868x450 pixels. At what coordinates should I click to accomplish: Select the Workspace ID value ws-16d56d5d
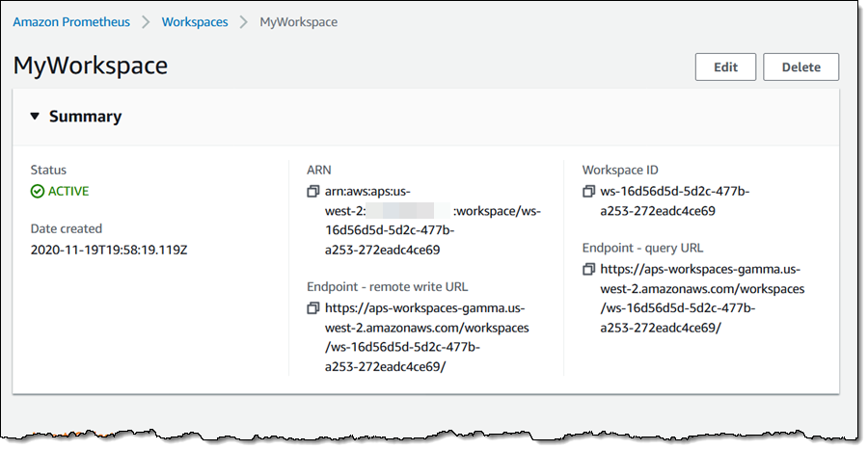pos(675,200)
